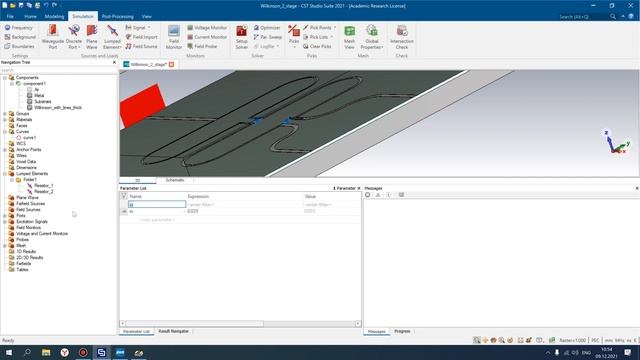Click the parameter Name filter field

pyautogui.click(x=157, y=204)
